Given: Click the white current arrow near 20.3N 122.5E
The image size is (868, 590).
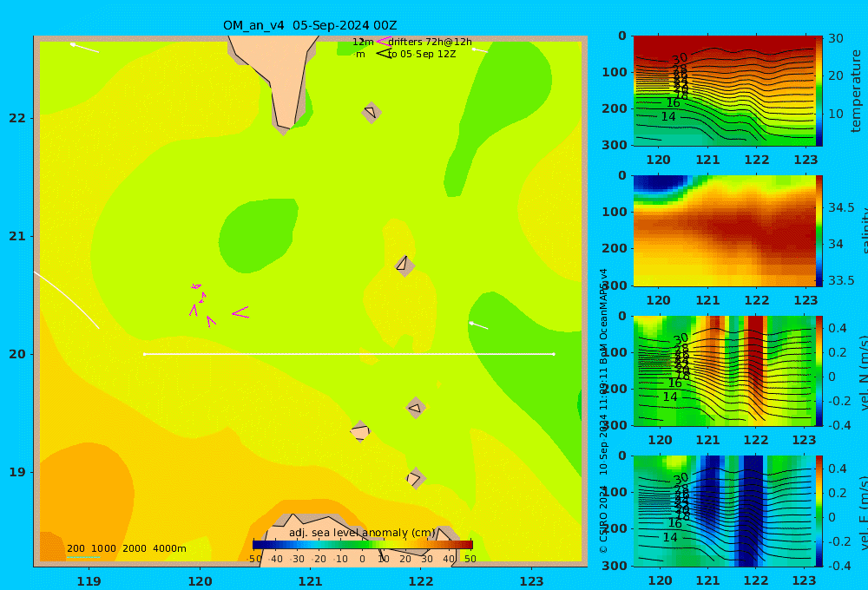Looking at the screenshot, I should [478, 325].
